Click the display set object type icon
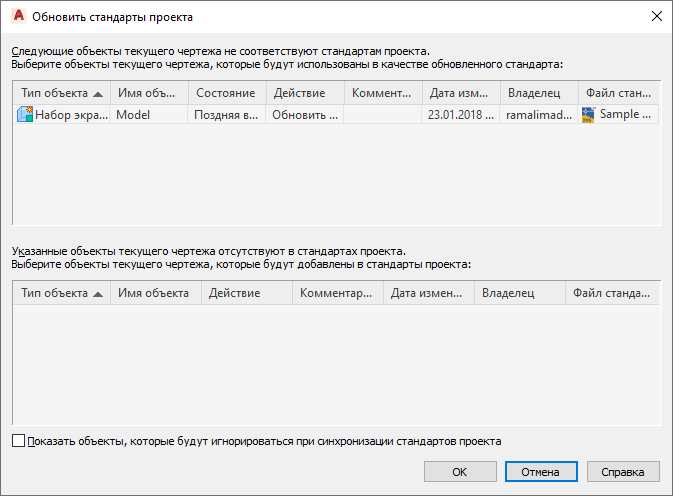This screenshot has width=673, height=496. pyautogui.click(x=25, y=115)
